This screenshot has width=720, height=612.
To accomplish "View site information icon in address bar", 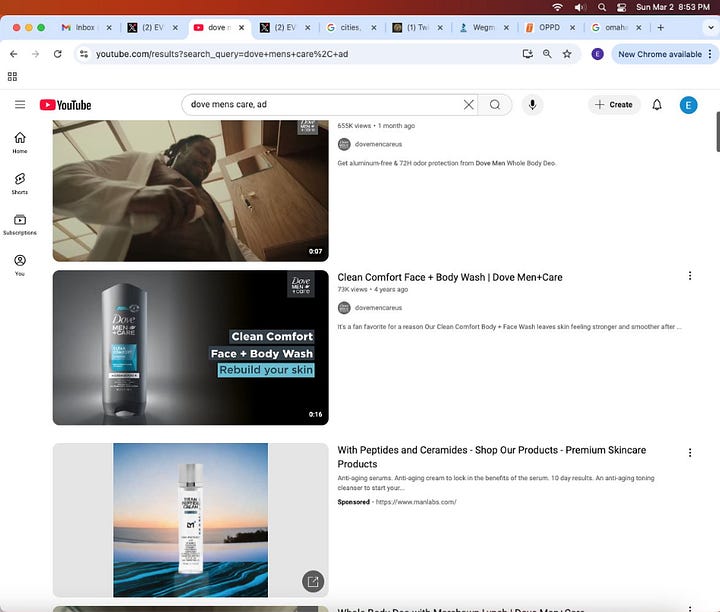I will 84,54.
